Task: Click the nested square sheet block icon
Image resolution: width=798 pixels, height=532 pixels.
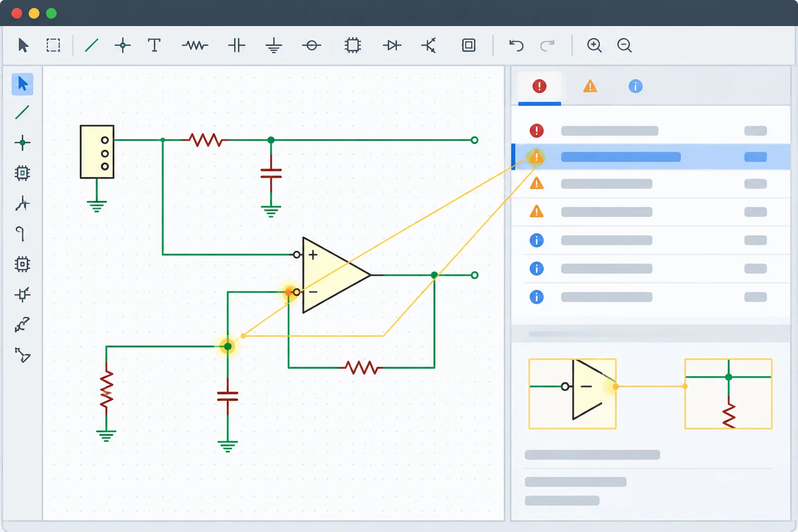Action: [x=469, y=45]
